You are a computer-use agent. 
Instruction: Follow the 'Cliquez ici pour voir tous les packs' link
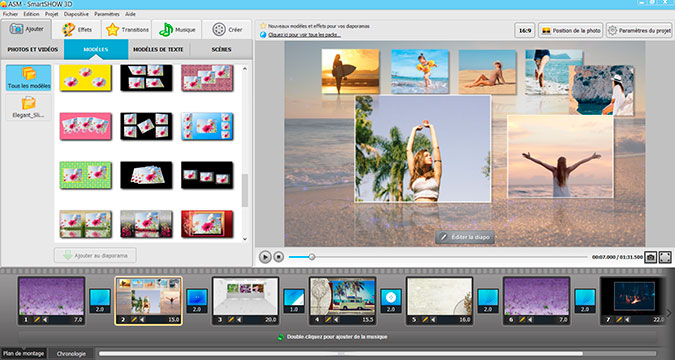304,35
